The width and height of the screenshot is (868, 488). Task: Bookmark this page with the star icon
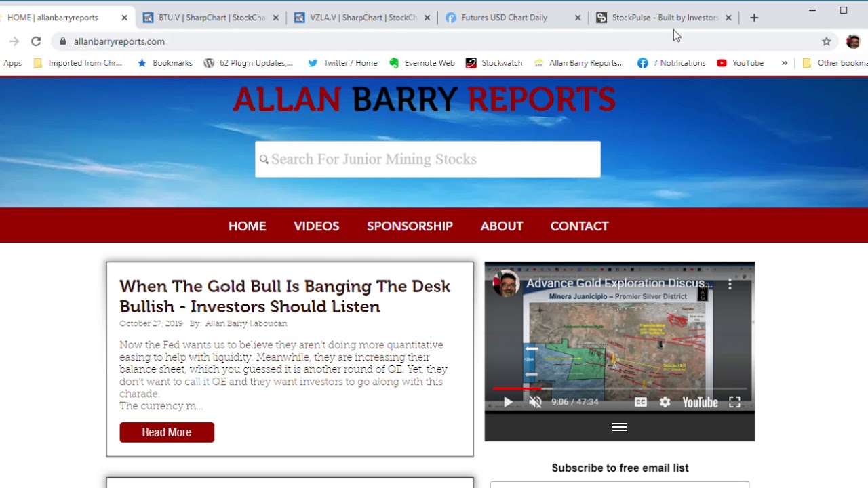point(826,41)
